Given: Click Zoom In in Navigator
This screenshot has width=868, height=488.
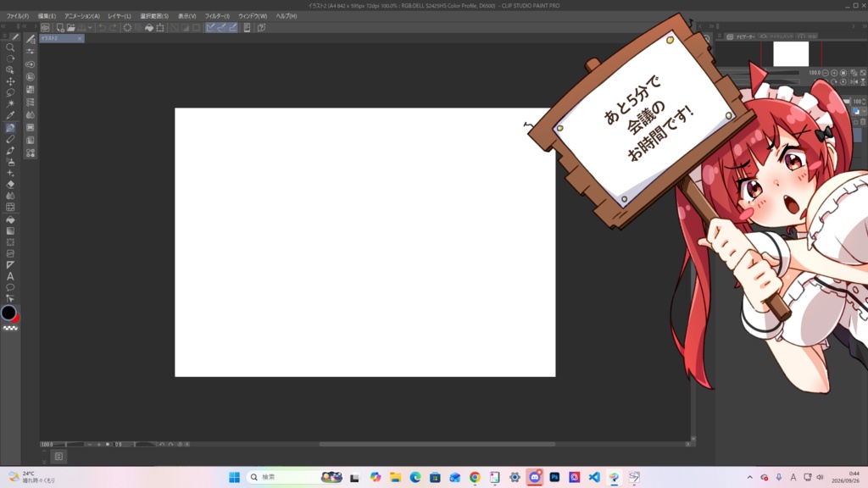Looking at the screenshot, I should pos(834,73).
